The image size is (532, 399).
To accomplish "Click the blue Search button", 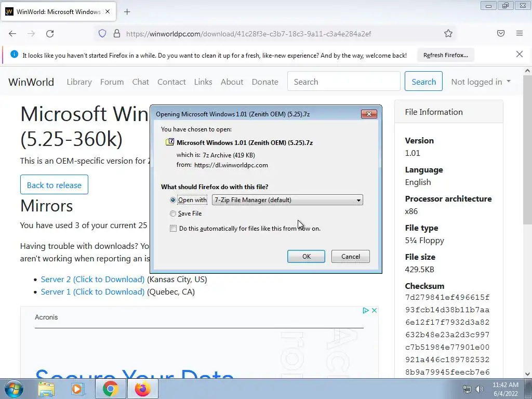I will (x=423, y=82).
